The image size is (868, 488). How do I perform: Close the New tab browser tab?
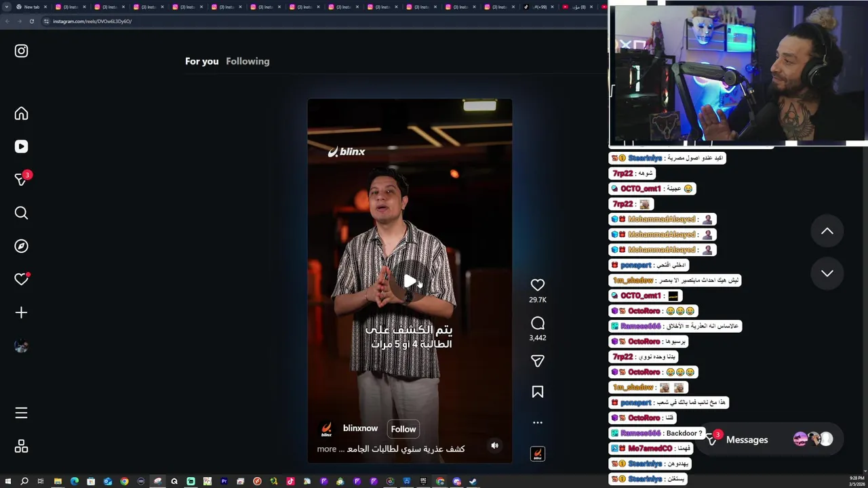coord(45,7)
